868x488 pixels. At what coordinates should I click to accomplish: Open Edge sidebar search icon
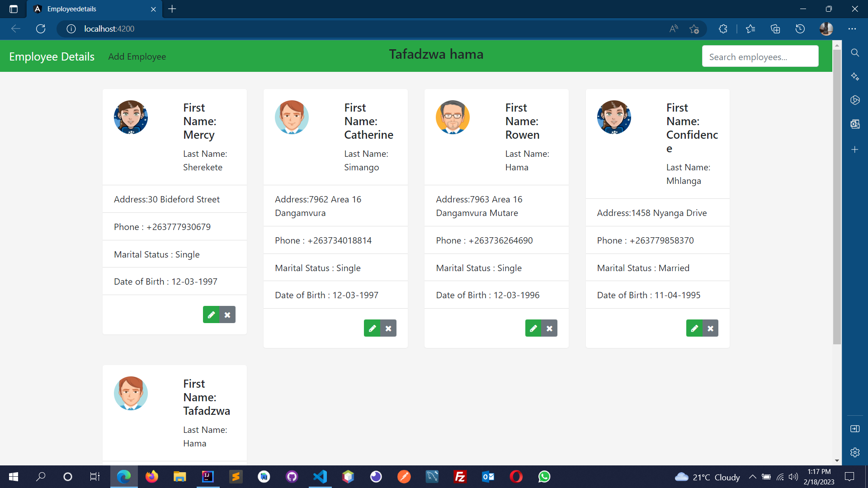[x=855, y=53]
